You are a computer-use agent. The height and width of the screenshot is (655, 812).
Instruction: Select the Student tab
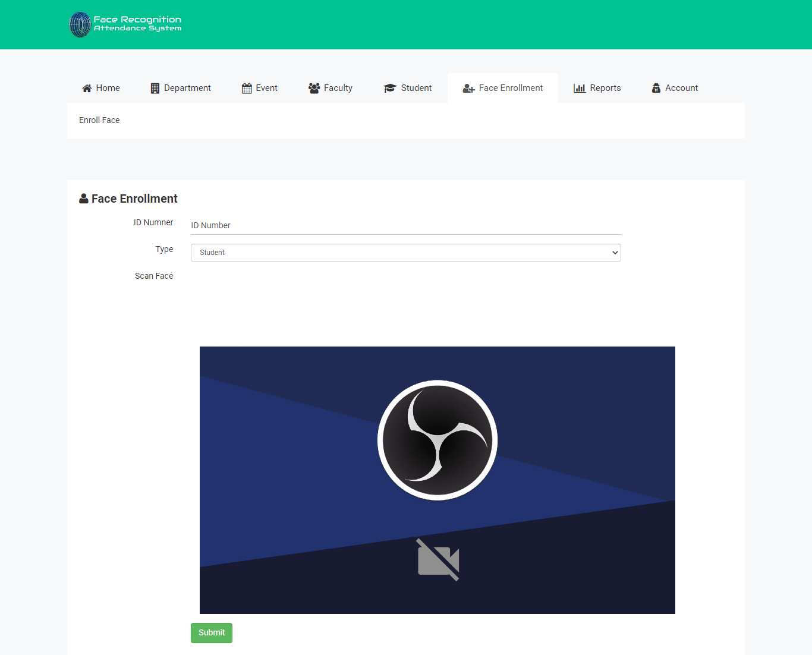408,88
